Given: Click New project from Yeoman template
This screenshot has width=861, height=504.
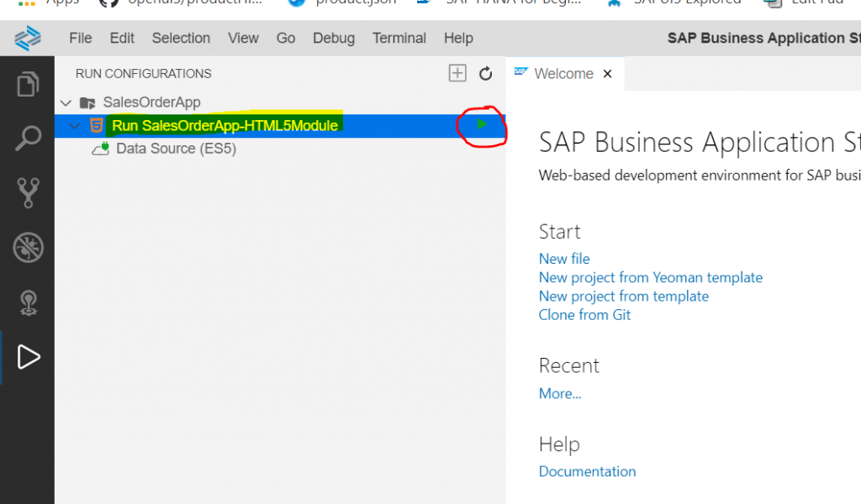Looking at the screenshot, I should (x=651, y=277).
